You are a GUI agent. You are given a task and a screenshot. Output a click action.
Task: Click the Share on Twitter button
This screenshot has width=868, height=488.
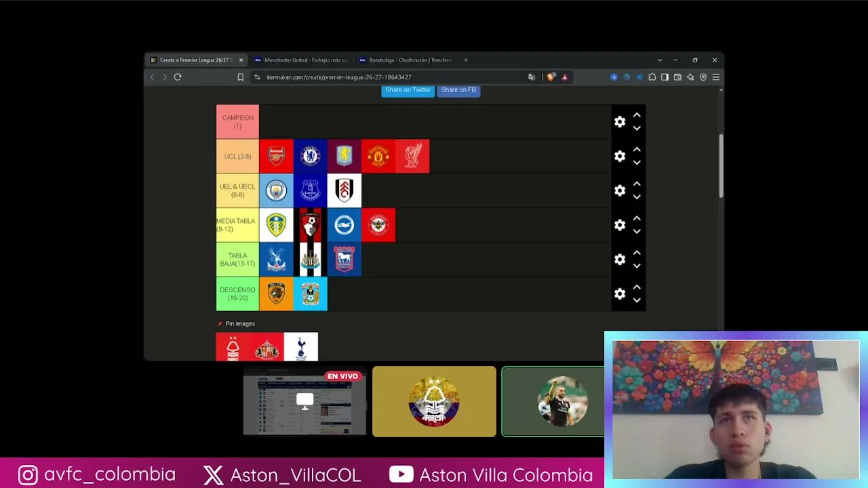[x=408, y=90]
